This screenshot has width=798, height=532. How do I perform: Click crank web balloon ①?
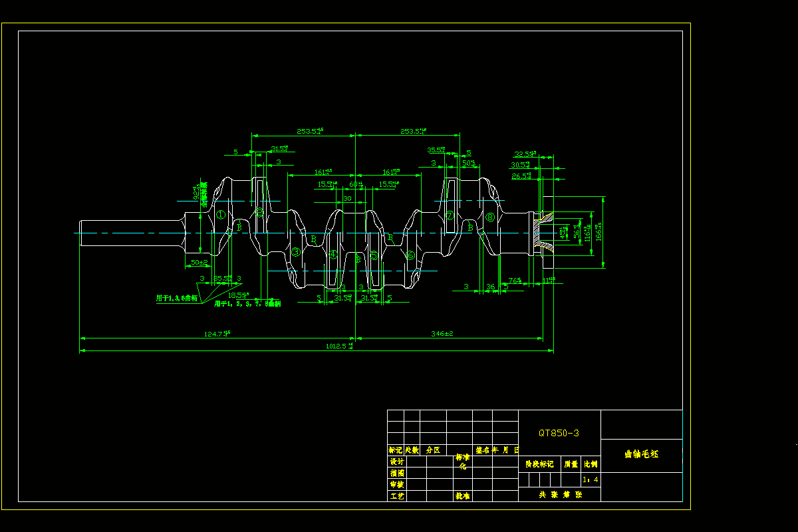221,215
